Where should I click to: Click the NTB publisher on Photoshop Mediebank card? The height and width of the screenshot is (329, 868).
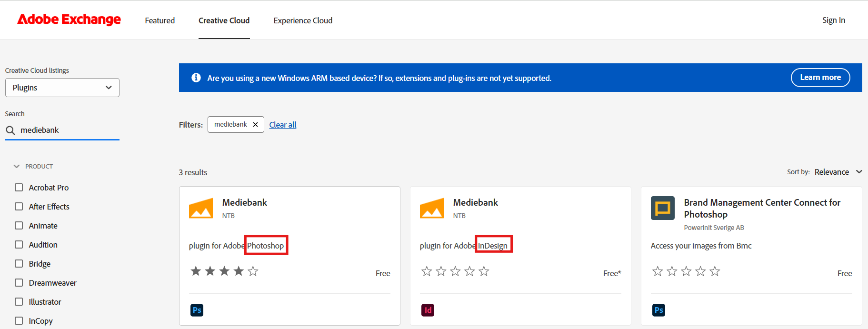(x=229, y=216)
